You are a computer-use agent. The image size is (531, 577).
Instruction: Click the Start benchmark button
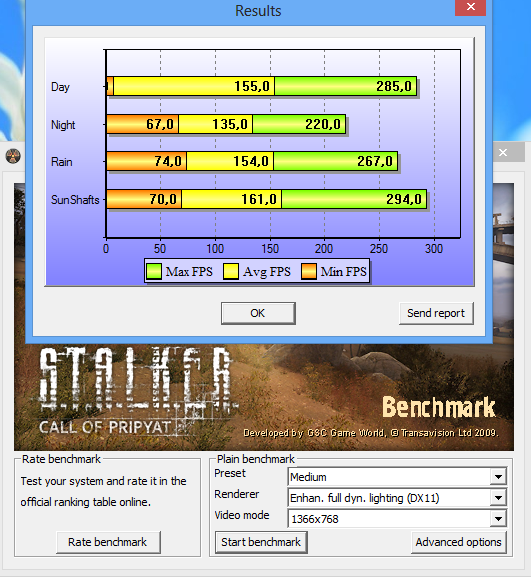click(261, 542)
